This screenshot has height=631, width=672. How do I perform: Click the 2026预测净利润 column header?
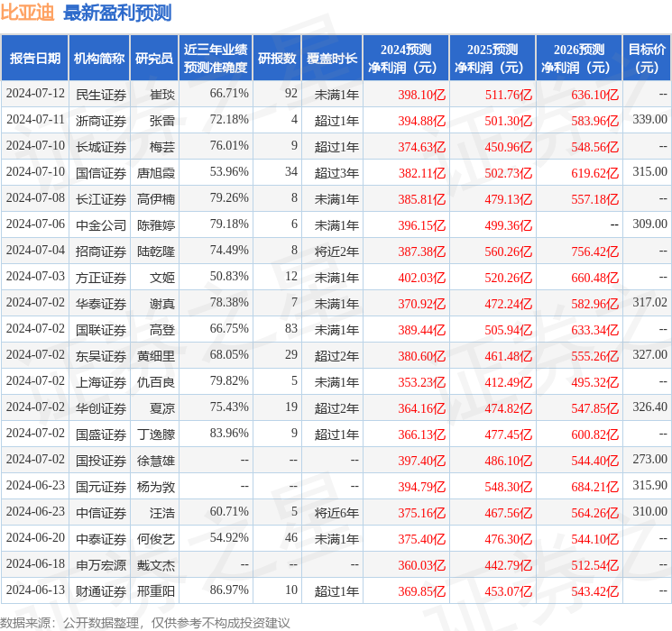click(x=579, y=58)
